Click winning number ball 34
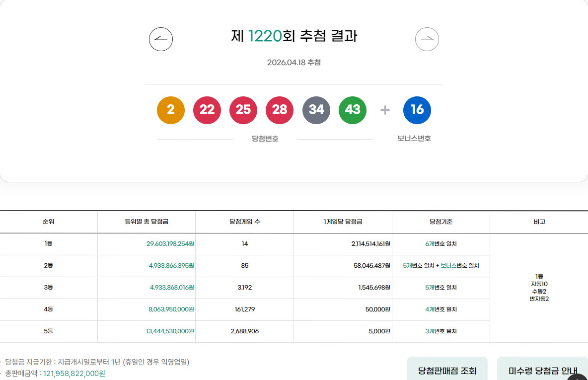This screenshot has width=588, height=380. (x=316, y=110)
